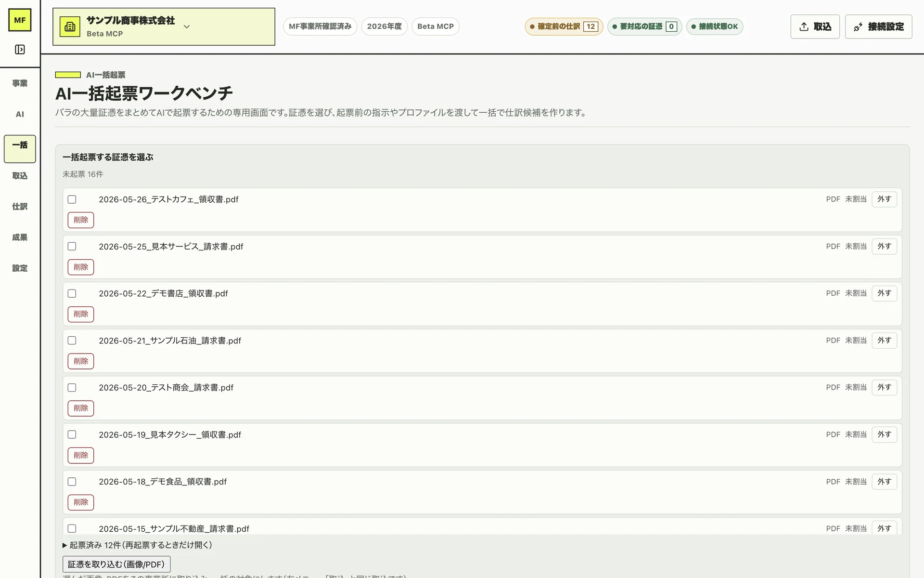Delete デモ食品_領収書.pdf with 削除
Image resolution: width=924 pixels, height=578 pixels.
[x=81, y=502]
